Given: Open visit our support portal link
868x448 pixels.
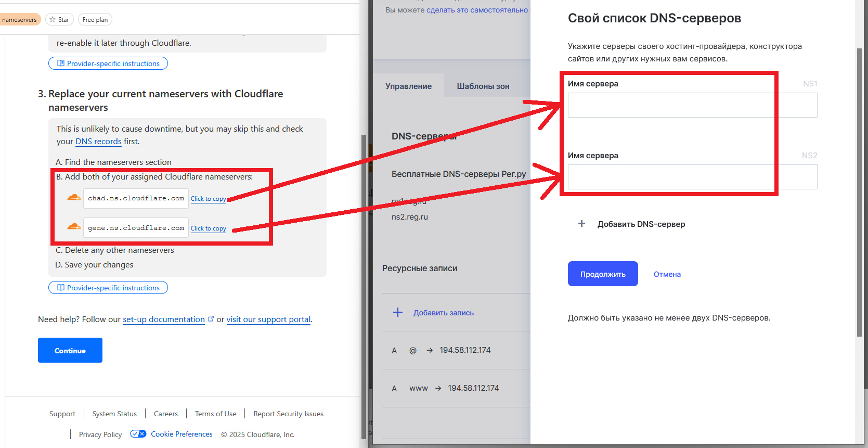Looking at the screenshot, I should tap(268, 319).
